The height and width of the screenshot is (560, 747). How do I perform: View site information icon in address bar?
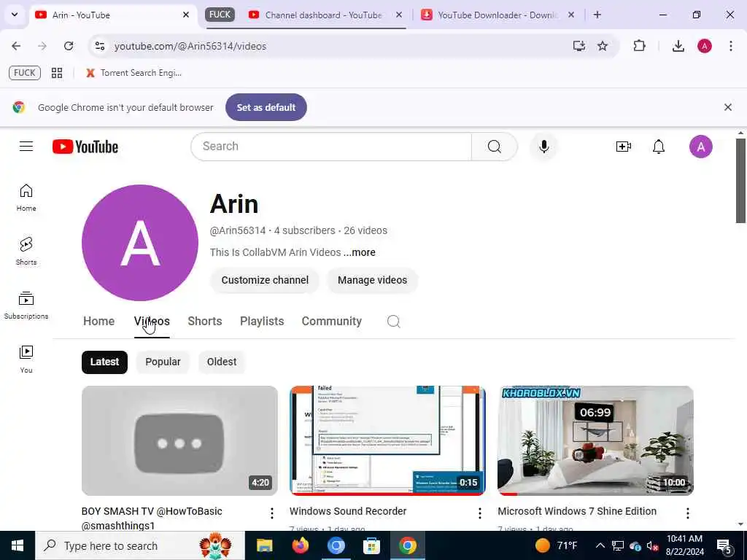pyautogui.click(x=100, y=46)
